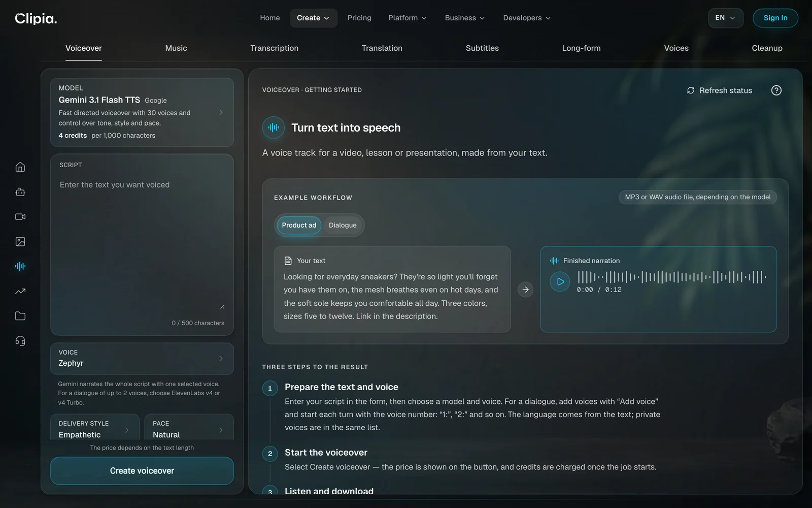Open the home icon in left sidebar
The height and width of the screenshot is (508, 812).
[x=20, y=167]
